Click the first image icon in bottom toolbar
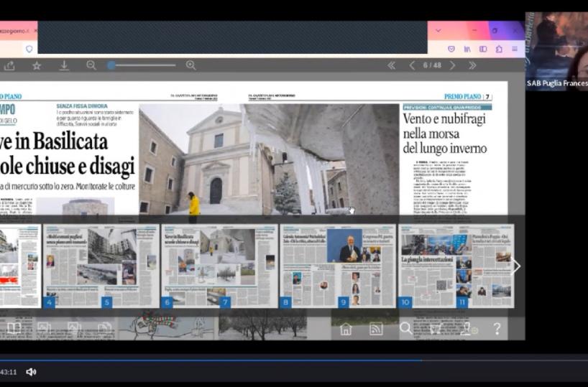Screen dimensions: 588x387 click(44, 328)
